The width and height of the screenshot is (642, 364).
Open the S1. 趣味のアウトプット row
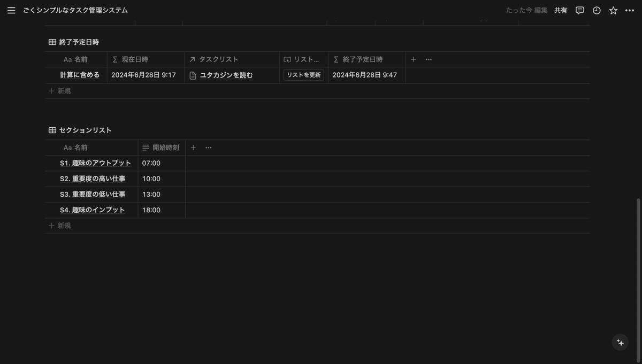tap(95, 163)
